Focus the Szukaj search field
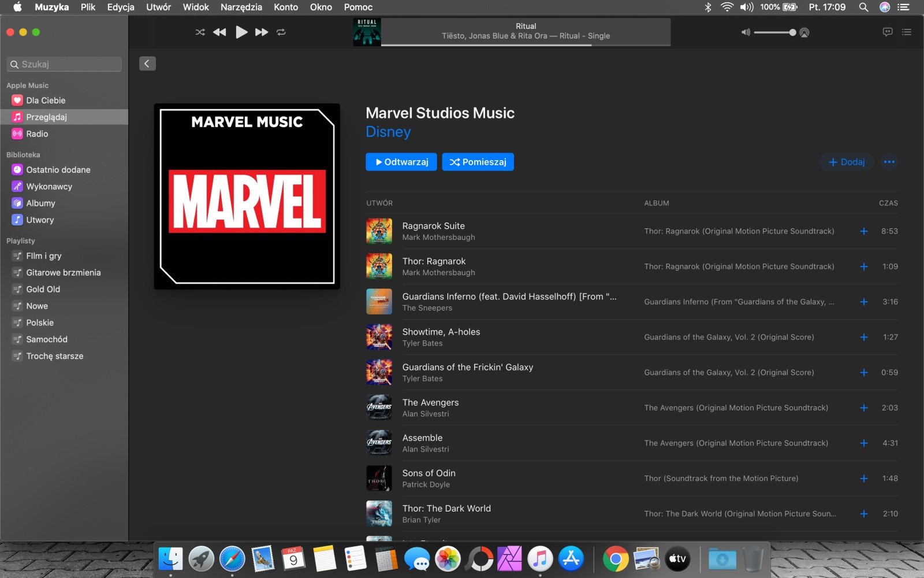 tap(64, 64)
